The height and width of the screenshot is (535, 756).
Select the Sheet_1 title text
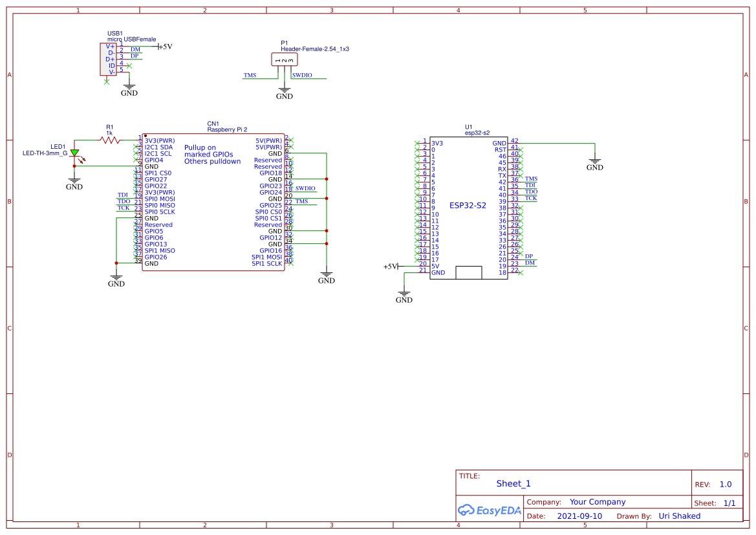(x=513, y=483)
